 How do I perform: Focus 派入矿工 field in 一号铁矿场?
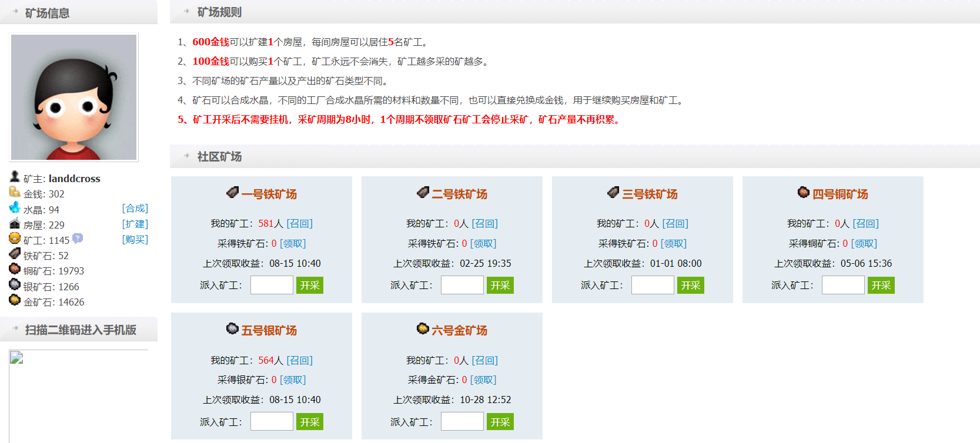pyautogui.click(x=272, y=286)
